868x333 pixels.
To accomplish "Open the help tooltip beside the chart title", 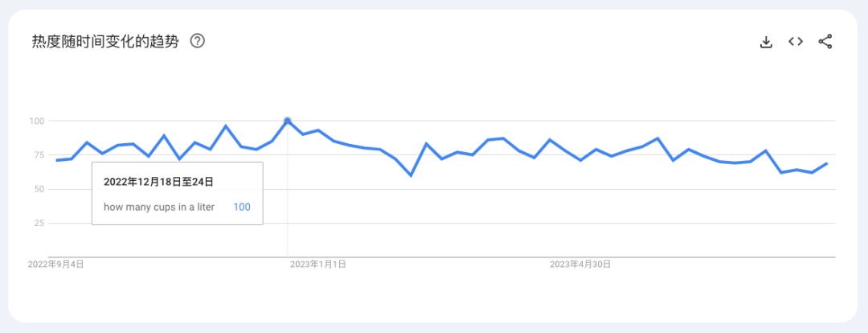I will [197, 41].
